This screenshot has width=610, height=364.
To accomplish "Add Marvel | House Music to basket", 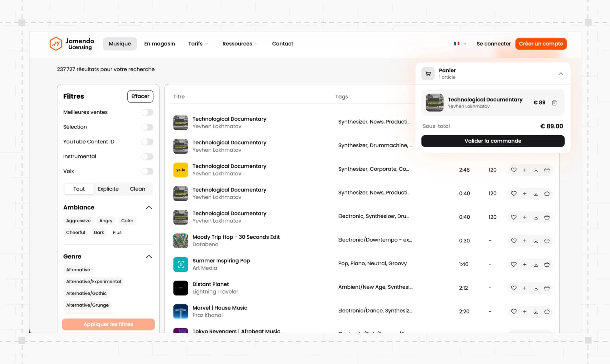I will click(x=547, y=312).
